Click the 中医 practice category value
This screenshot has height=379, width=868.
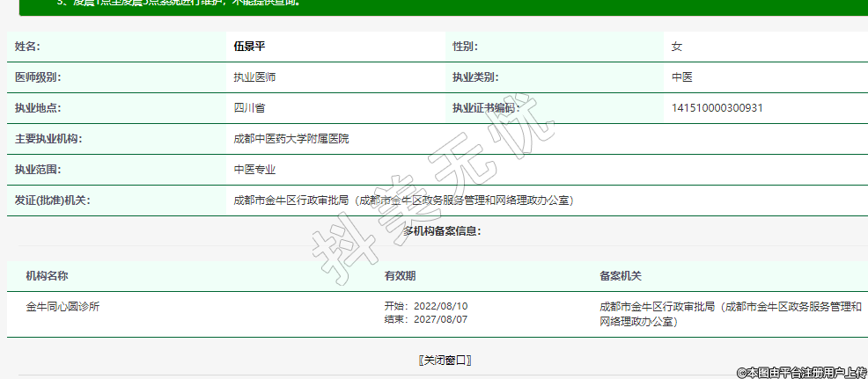[681, 77]
